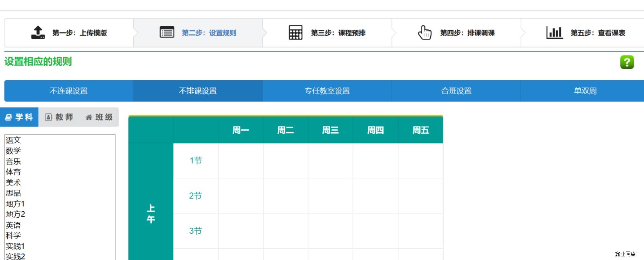This screenshot has height=260, width=644.
Task: Click the house icon on 班级 tab
Action: [x=89, y=117]
